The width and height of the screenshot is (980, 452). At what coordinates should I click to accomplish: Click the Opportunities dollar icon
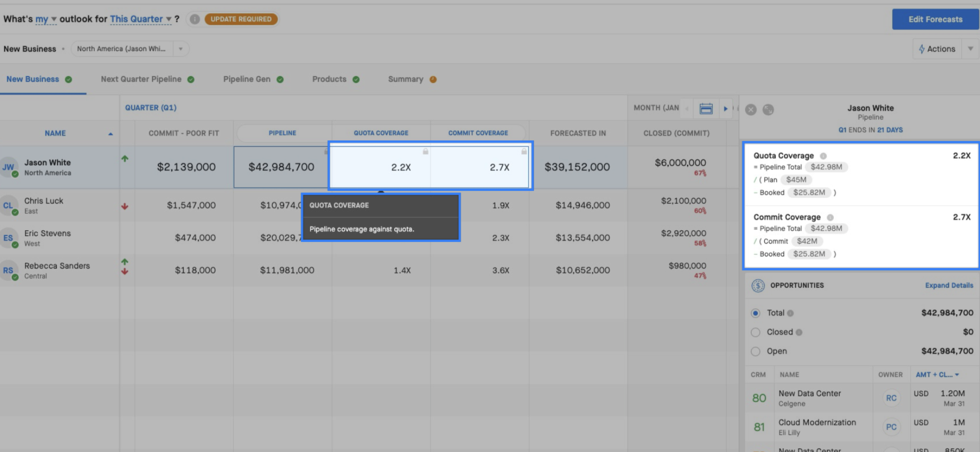click(x=758, y=286)
